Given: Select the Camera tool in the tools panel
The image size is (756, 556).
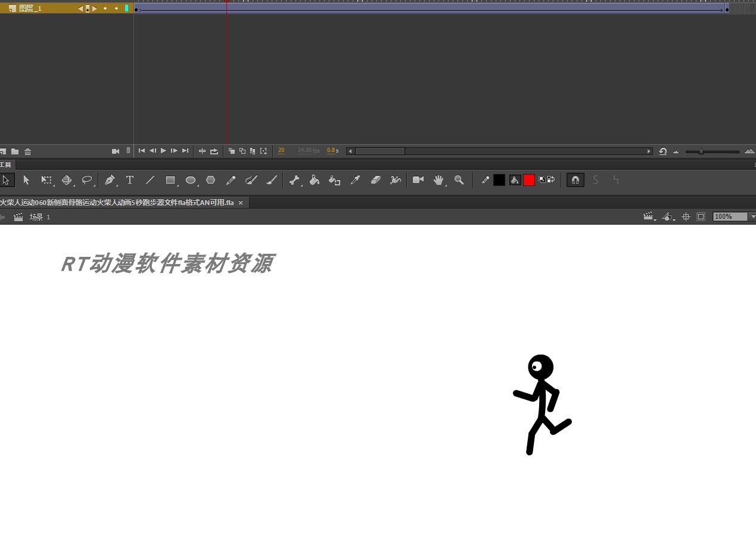Looking at the screenshot, I should (418, 180).
